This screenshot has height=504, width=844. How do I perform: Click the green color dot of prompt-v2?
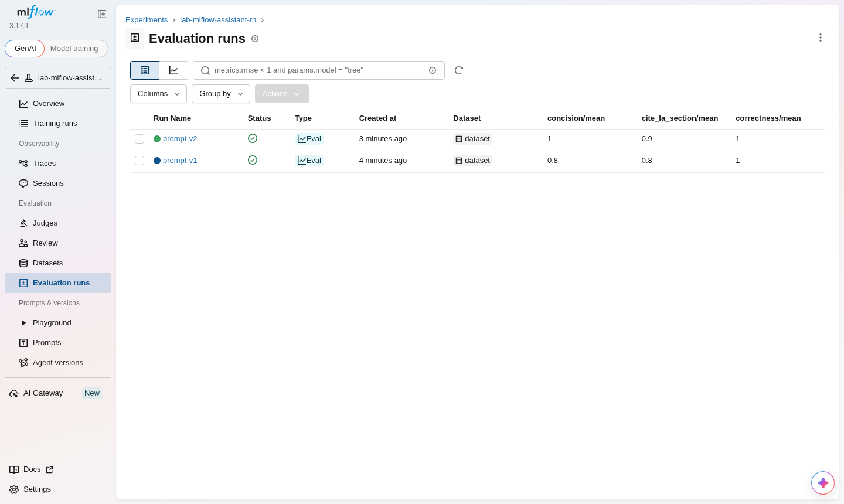[157, 139]
